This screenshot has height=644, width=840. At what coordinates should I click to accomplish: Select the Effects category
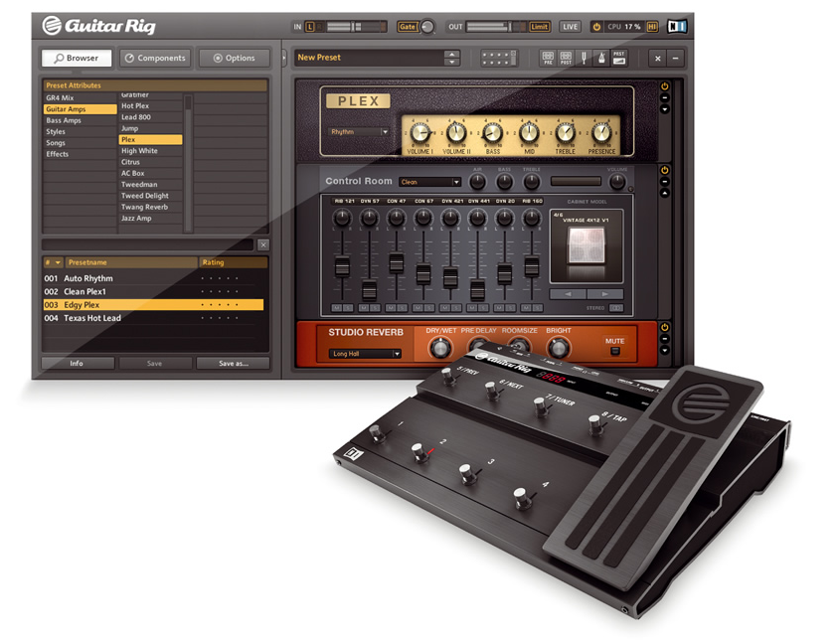[x=80, y=154]
